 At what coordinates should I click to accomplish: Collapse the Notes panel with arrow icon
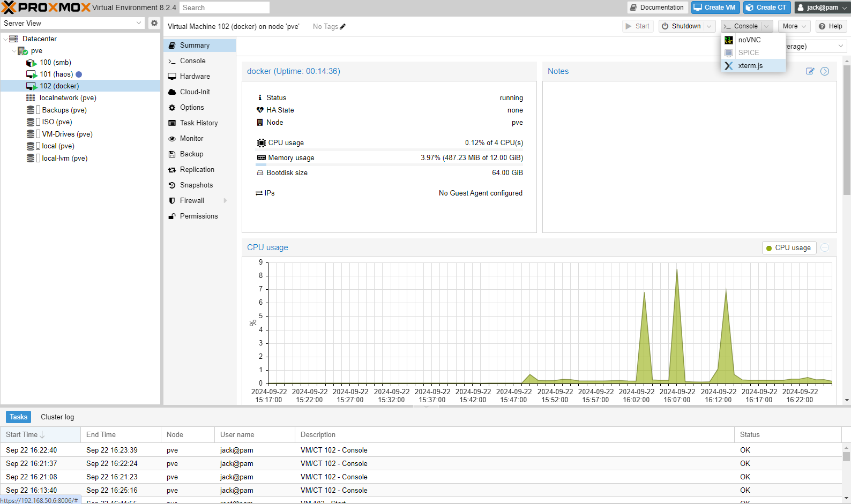coord(825,71)
